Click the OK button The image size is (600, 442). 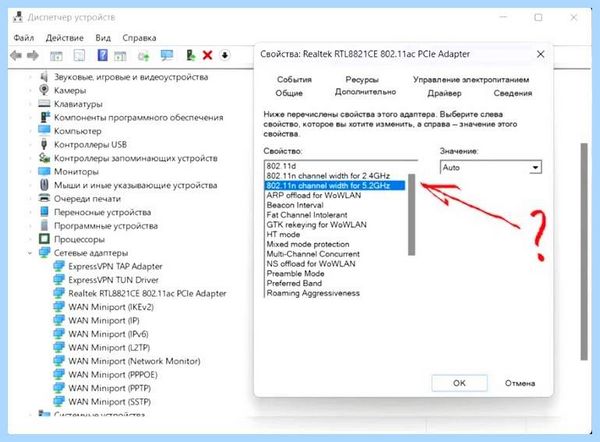pyautogui.click(x=460, y=383)
